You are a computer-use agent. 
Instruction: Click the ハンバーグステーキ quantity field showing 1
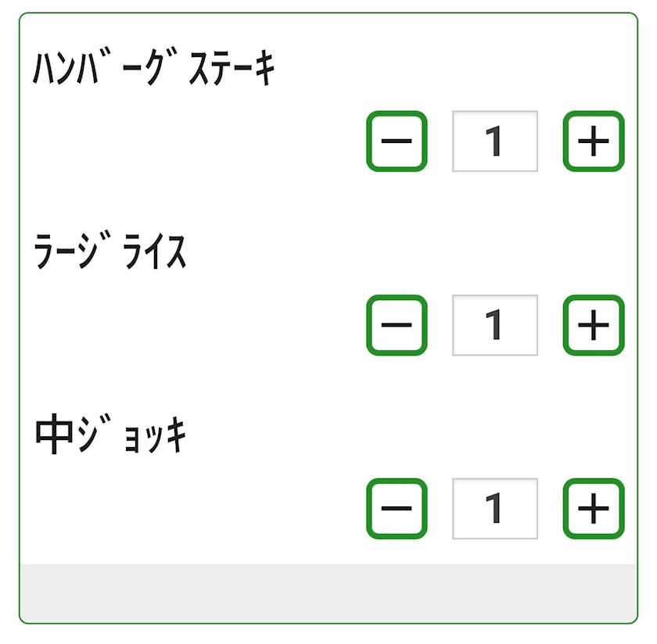point(495,141)
